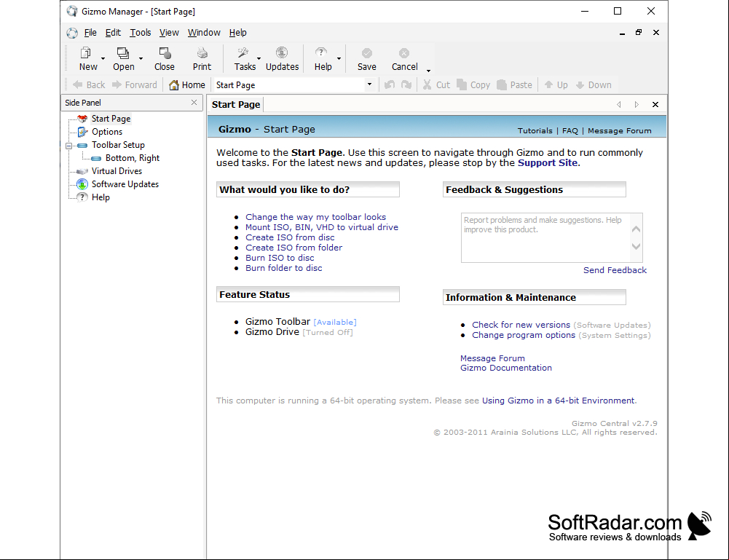The height and width of the screenshot is (560, 729).
Task: Click the feedback box scroll down arrow
Action: (636, 246)
